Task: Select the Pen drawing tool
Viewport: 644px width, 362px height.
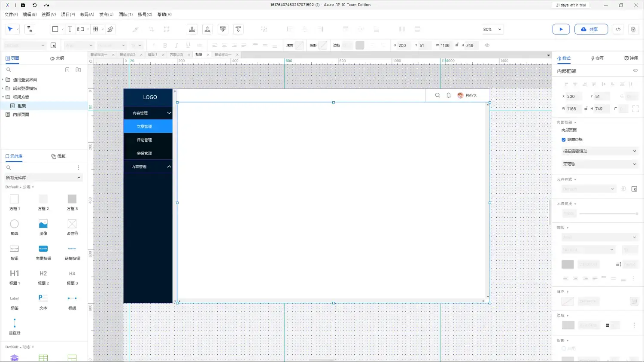Action: (110, 29)
